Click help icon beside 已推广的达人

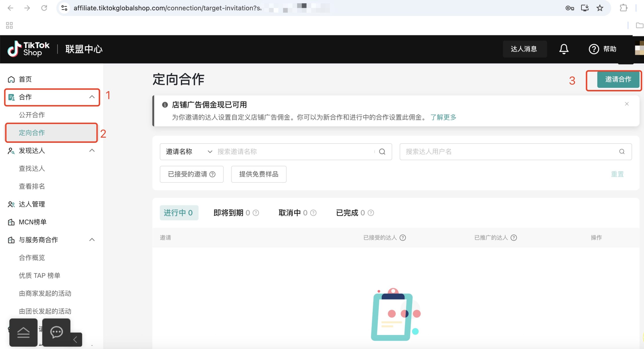coord(514,238)
